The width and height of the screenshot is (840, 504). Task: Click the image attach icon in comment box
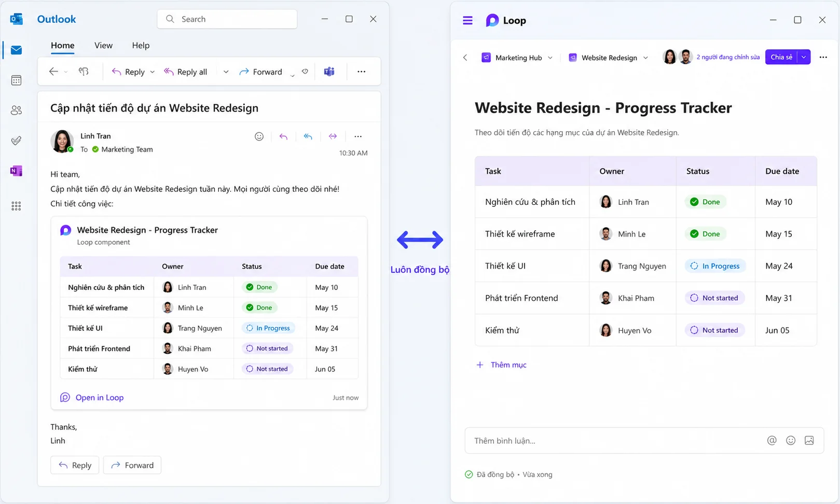(x=809, y=440)
